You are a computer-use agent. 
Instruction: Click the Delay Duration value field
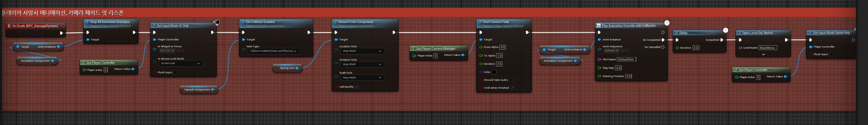coord(696,48)
